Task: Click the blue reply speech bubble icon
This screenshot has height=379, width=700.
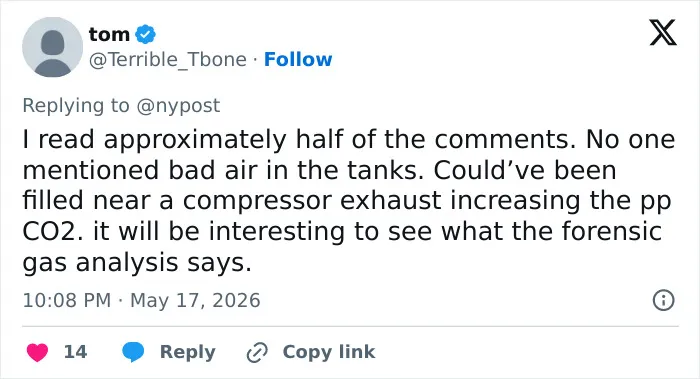Action: pos(133,352)
